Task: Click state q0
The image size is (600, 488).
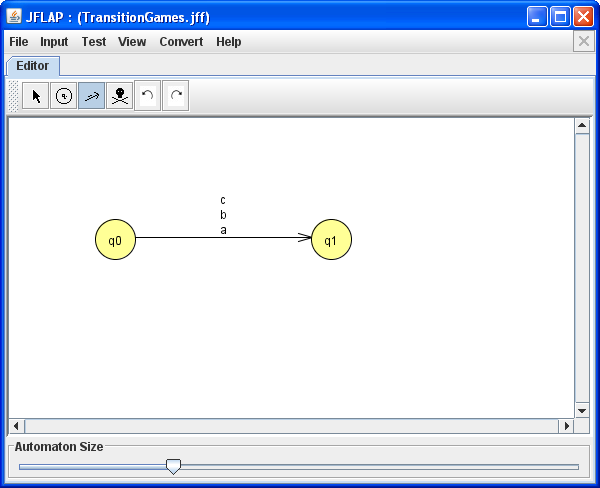Action: [115, 240]
